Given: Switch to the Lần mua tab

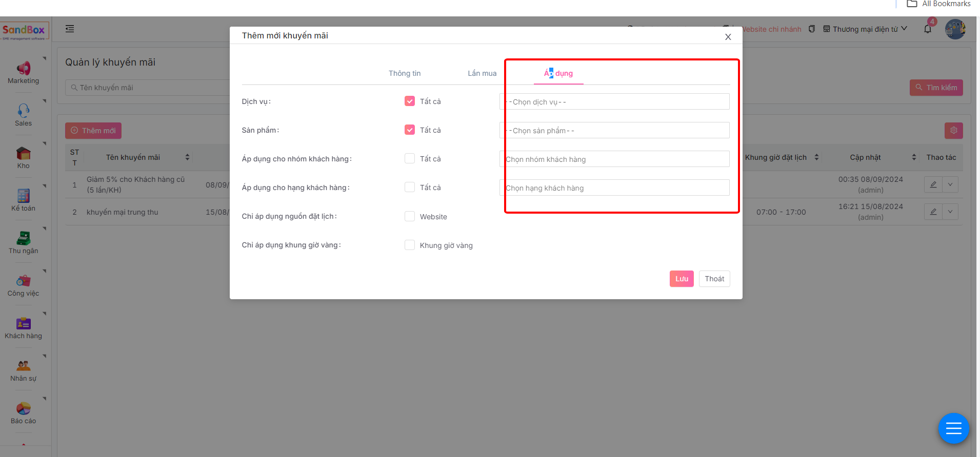Looking at the screenshot, I should pyautogui.click(x=482, y=73).
